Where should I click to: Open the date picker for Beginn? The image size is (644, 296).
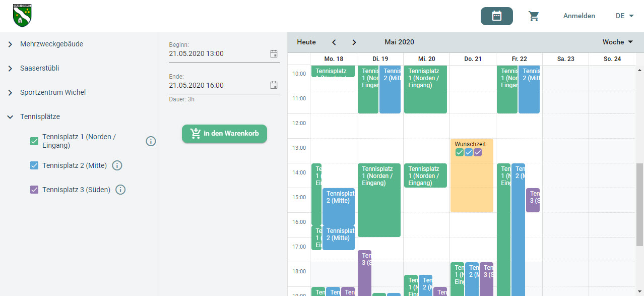click(x=274, y=53)
